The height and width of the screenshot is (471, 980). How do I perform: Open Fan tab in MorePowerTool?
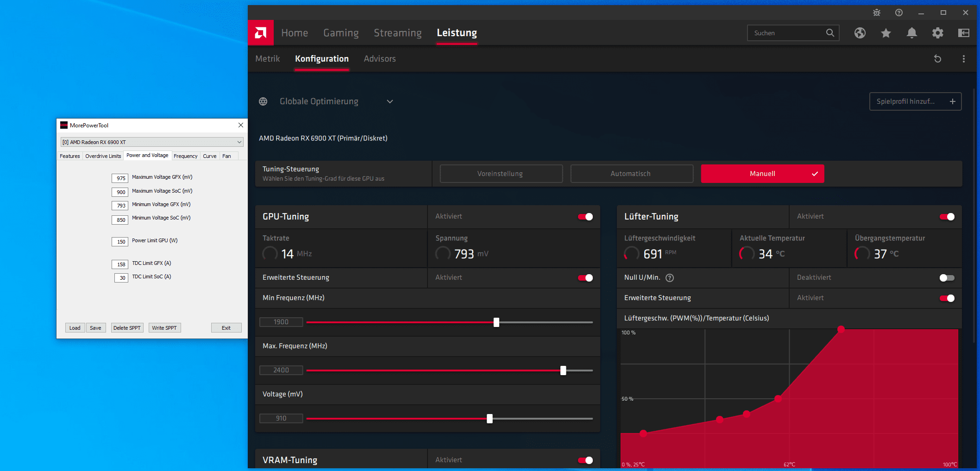[x=226, y=156]
